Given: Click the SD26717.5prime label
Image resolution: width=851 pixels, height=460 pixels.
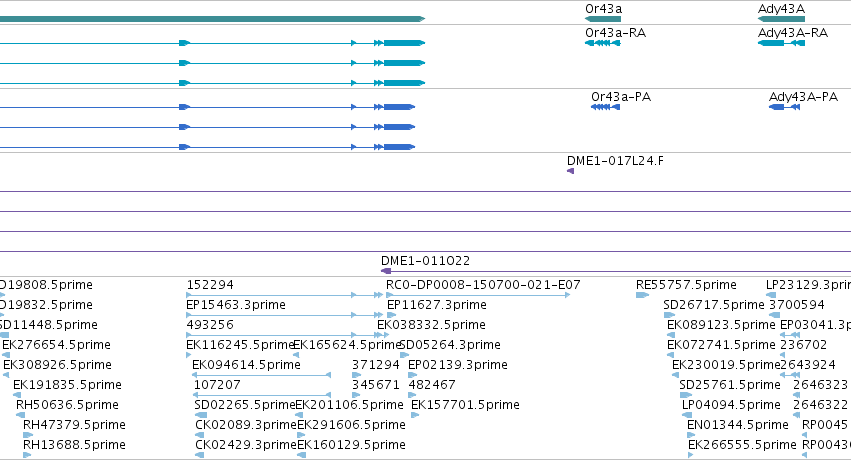Looking at the screenshot, I should (x=714, y=305).
